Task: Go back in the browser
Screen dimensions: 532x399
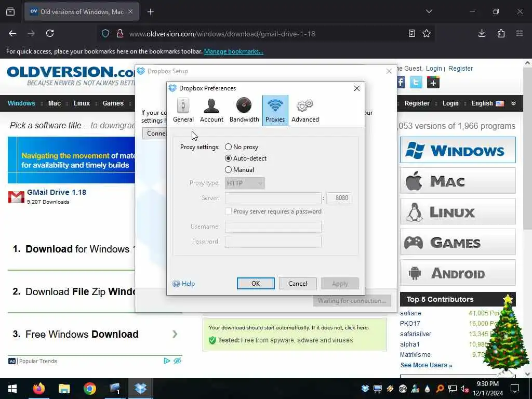Action: click(12, 33)
